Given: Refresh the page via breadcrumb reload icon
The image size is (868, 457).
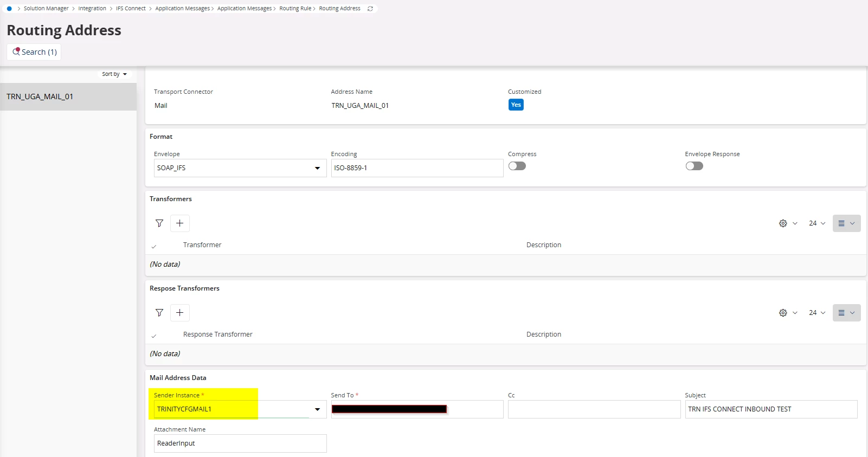Looking at the screenshot, I should [x=370, y=9].
